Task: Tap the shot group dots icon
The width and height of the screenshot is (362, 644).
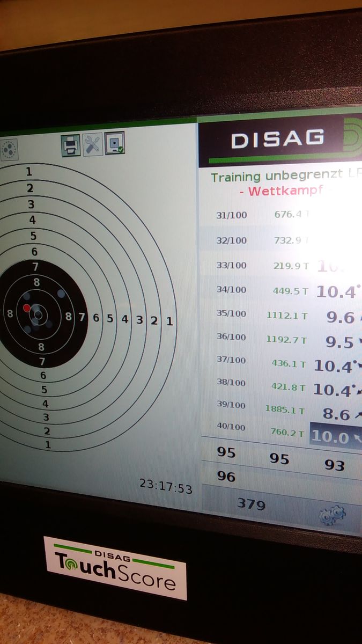Action: [x=9, y=150]
